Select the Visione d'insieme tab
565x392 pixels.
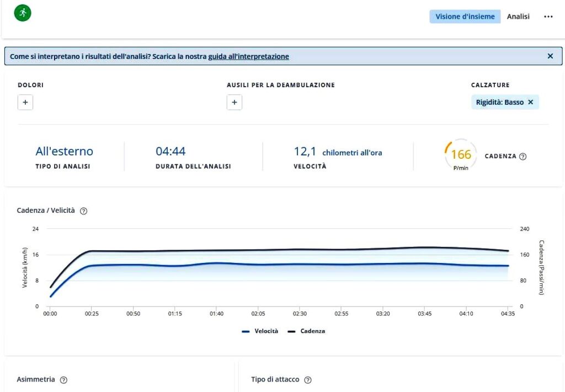(465, 17)
